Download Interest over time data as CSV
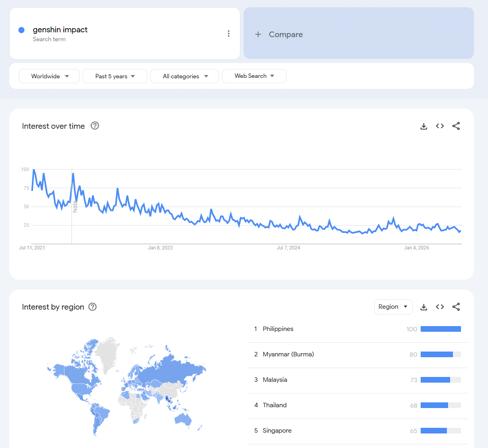This screenshot has width=488, height=448. (424, 126)
